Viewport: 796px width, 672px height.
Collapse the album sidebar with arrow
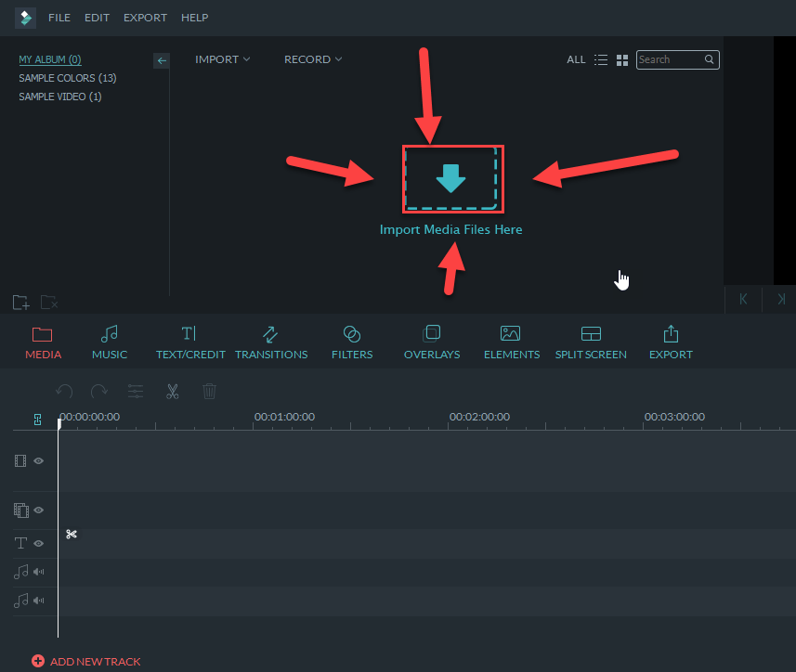[162, 60]
